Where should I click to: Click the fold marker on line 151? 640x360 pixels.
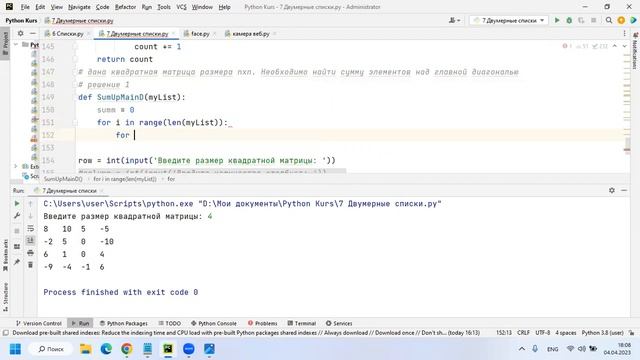(x=75, y=122)
